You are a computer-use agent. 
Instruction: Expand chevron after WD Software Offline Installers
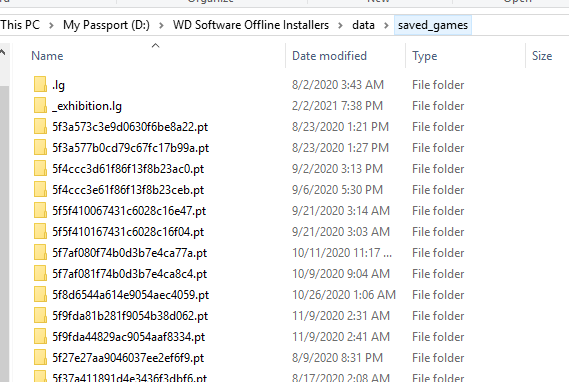pos(340,25)
